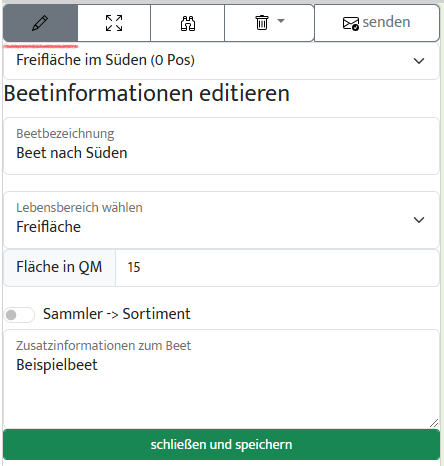Toggle the Sammler -> Sortiment switch
444x466 pixels.
click(19, 315)
